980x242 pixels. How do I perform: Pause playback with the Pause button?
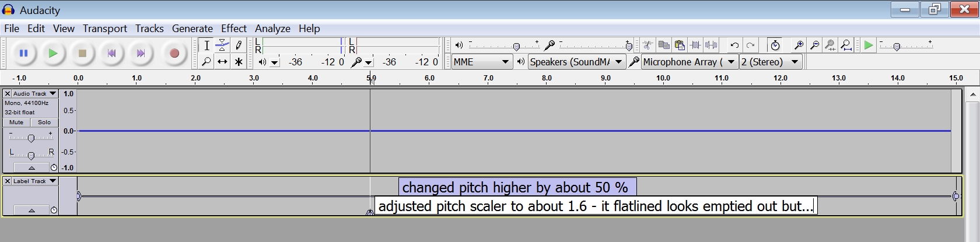[x=23, y=54]
